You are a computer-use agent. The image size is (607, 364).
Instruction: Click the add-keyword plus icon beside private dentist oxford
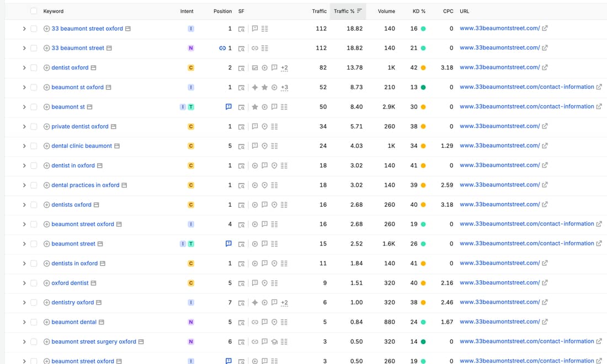pyautogui.click(x=46, y=126)
